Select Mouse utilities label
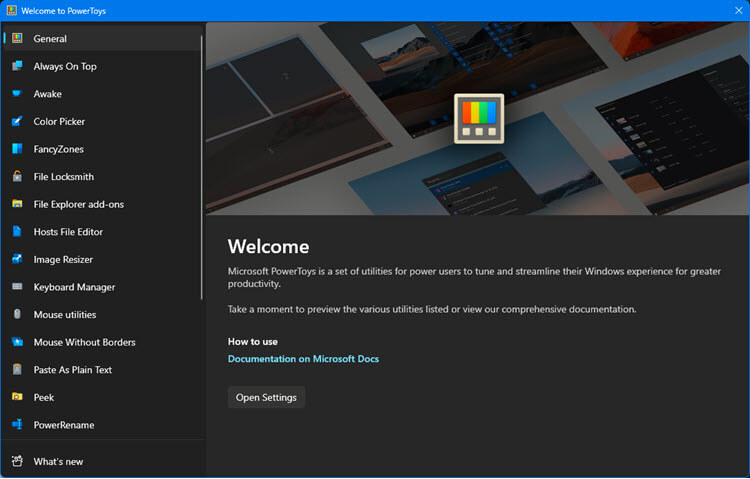 click(65, 315)
